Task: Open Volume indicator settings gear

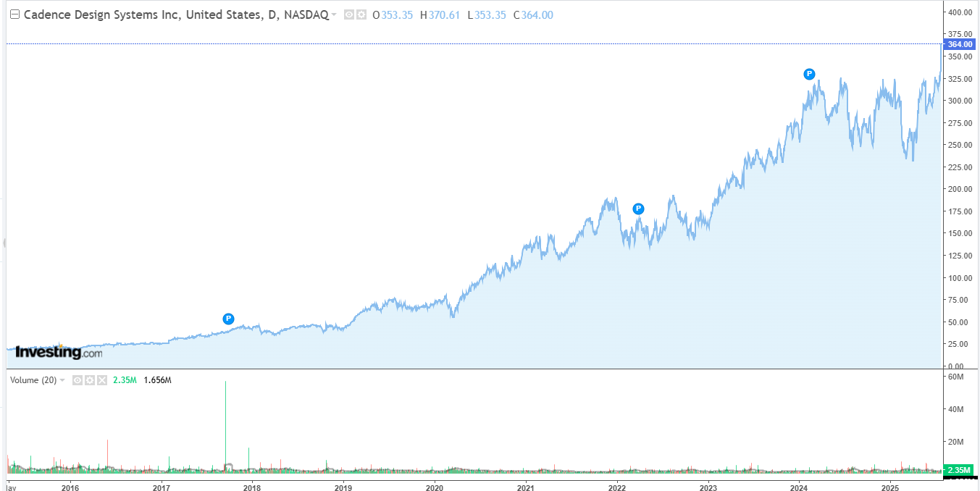Action: pyautogui.click(x=90, y=380)
